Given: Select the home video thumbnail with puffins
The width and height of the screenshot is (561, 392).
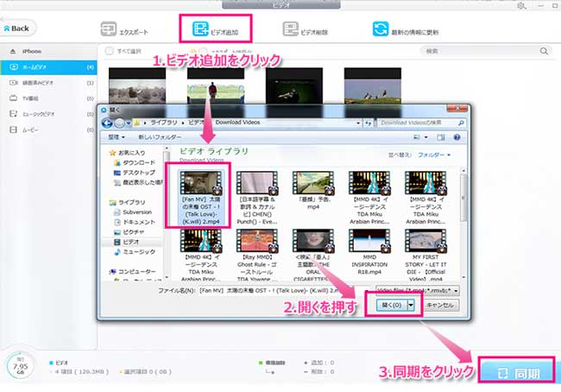Looking at the screenshot, I should pyautogui.click(x=373, y=85).
